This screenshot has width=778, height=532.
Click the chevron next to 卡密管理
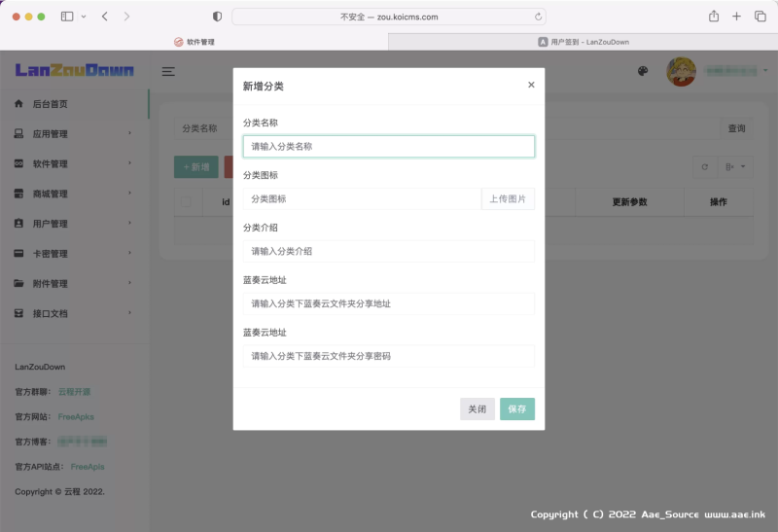[130, 253]
